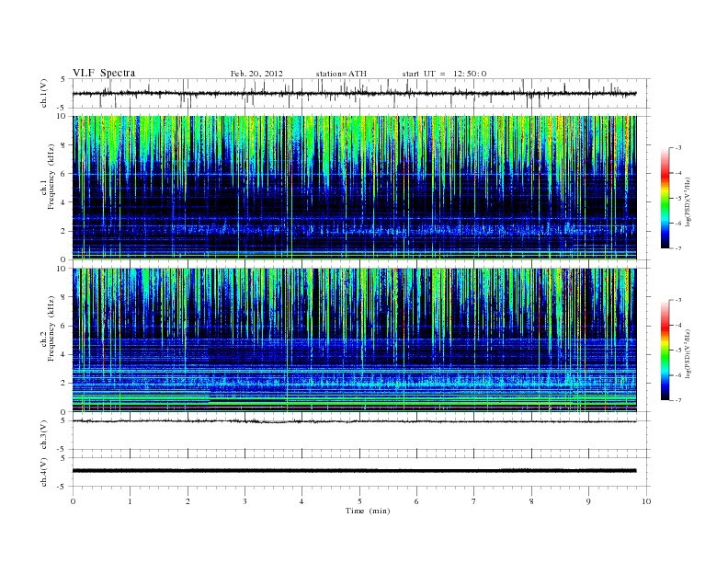Image resolution: width=728 pixels, height=563 pixels.
Task: Click the ch.2 spectrogram color bar
Action: [665, 350]
